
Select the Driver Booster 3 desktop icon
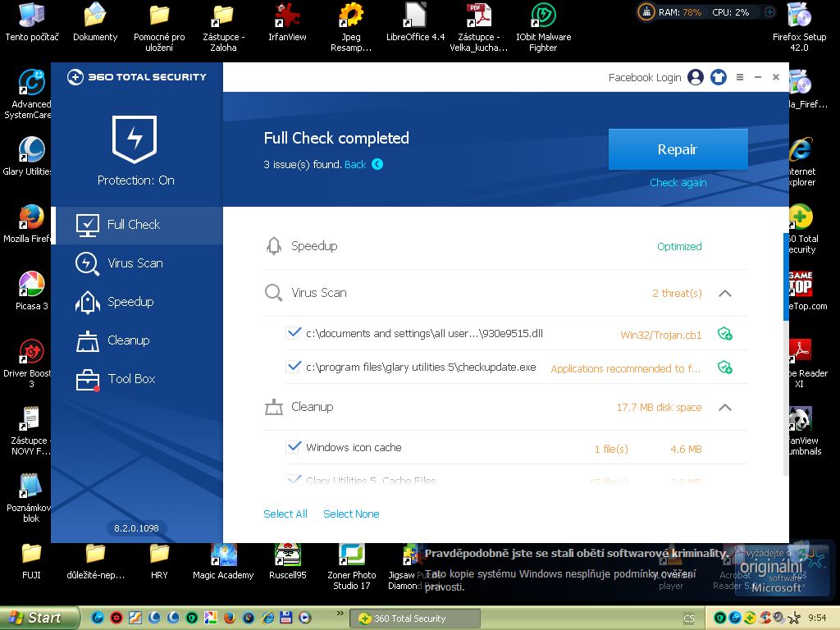30,363
